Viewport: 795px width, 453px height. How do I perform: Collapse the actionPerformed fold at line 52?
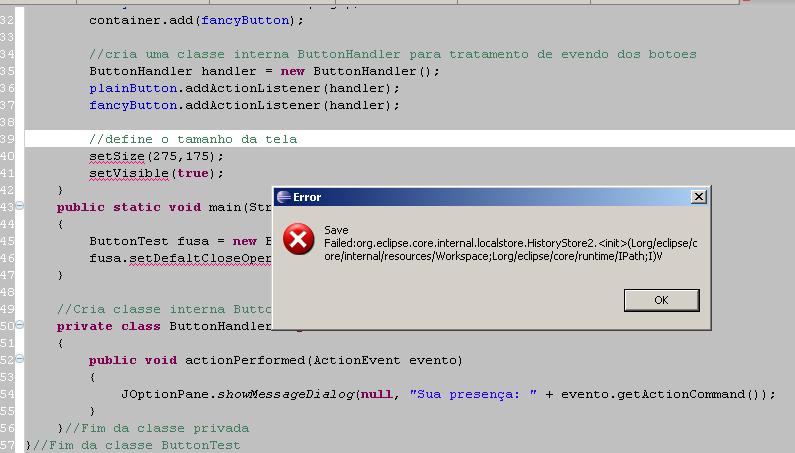pos(19,359)
